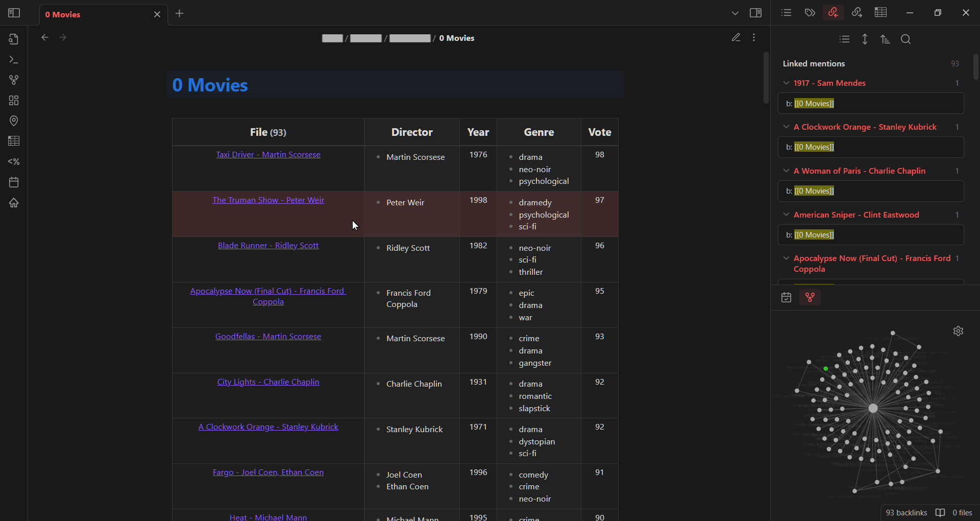
Task: Toggle collapse results in backlinks pane
Action: (x=845, y=39)
